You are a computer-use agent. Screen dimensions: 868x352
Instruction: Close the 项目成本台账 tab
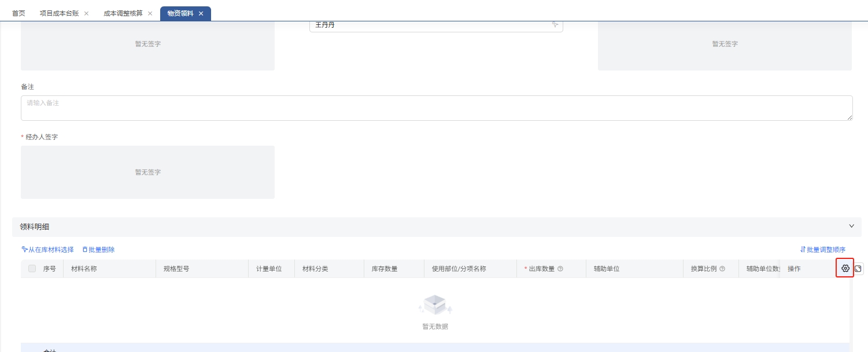click(x=86, y=13)
